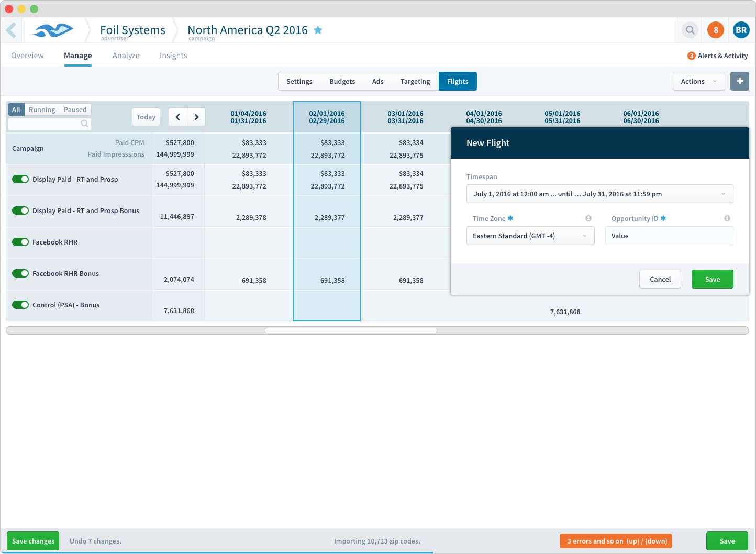Expand the Timespan dropdown
The height and width of the screenshot is (554, 756).
pyautogui.click(x=599, y=194)
